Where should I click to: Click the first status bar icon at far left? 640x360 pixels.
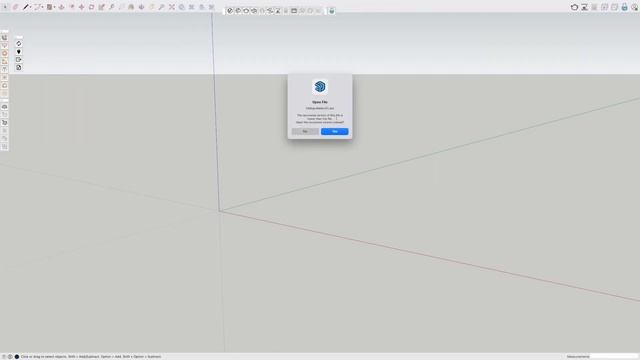[x=4, y=356]
